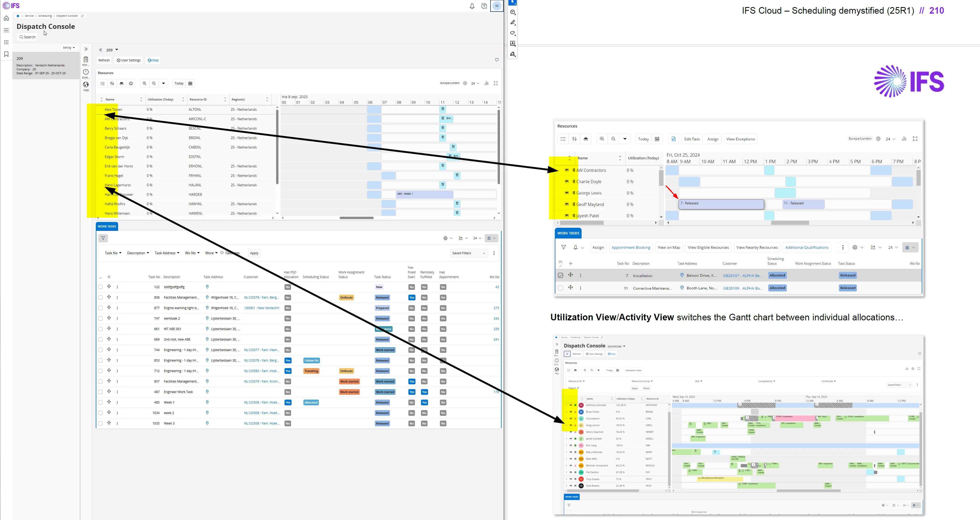This screenshot has height=520, width=980.
Task: Tick the checkbox for task 856
Action: click(101, 298)
